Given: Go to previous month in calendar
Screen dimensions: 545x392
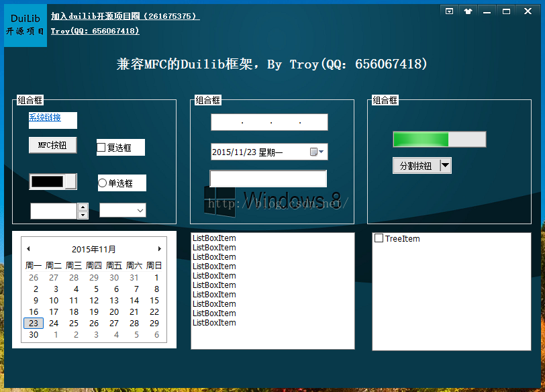Looking at the screenshot, I should (x=28, y=249).
